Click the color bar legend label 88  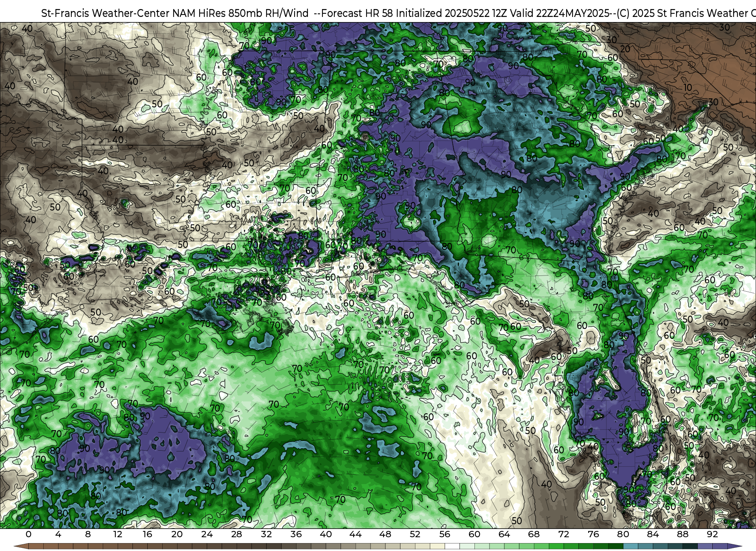click(682, 534)
